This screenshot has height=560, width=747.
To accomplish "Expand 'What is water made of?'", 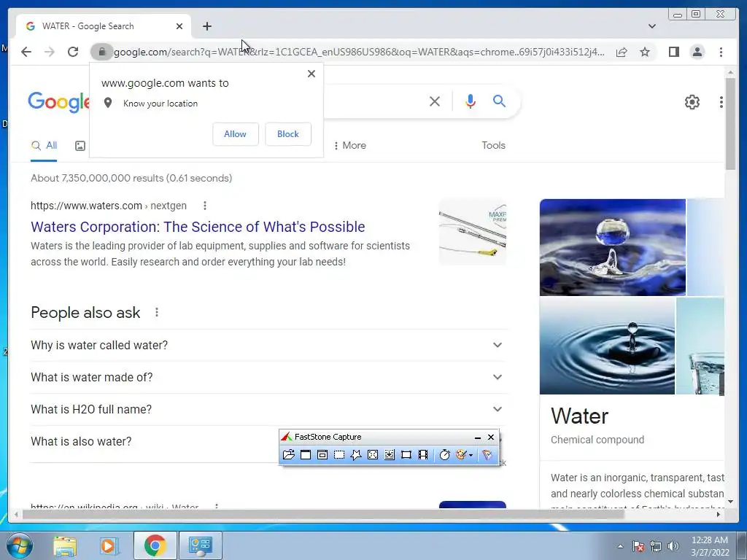I will 268,377.
